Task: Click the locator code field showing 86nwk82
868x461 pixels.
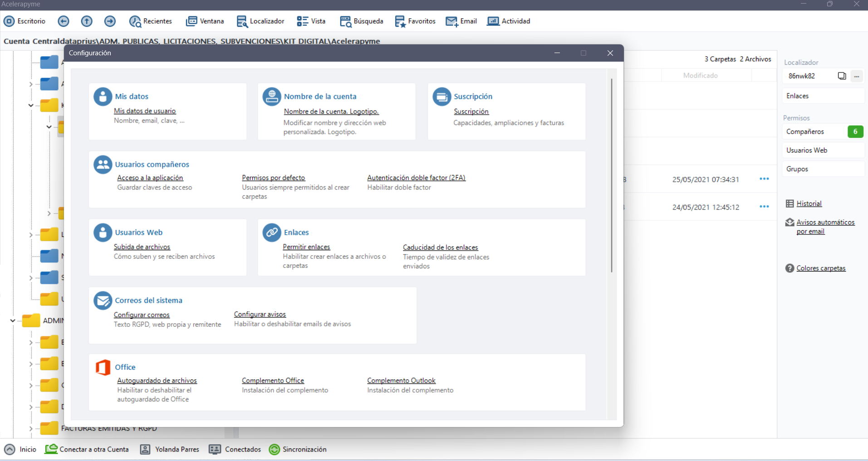Action: coord(809,76)
